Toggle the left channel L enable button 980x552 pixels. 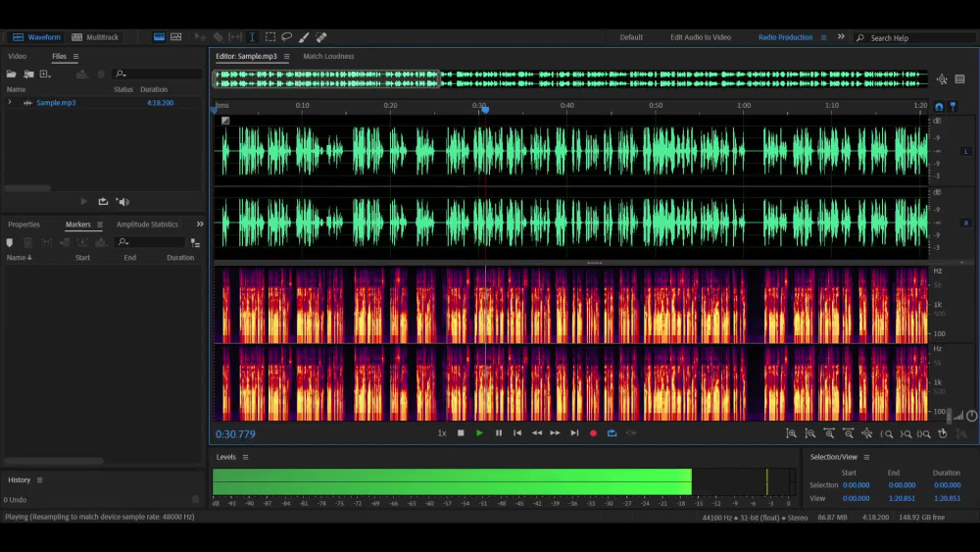pyautogui.click(x=965, y=152)
